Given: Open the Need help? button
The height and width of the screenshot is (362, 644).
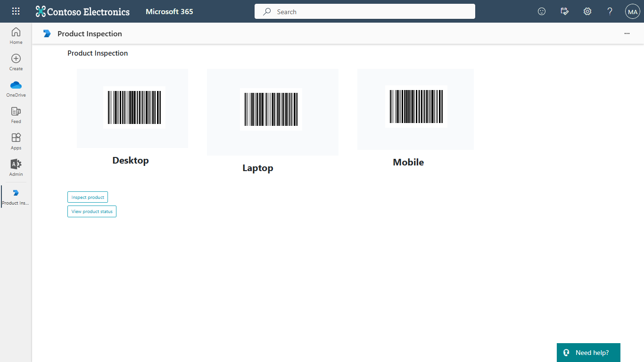Looking at the screenshot, I should click(588, 353).
